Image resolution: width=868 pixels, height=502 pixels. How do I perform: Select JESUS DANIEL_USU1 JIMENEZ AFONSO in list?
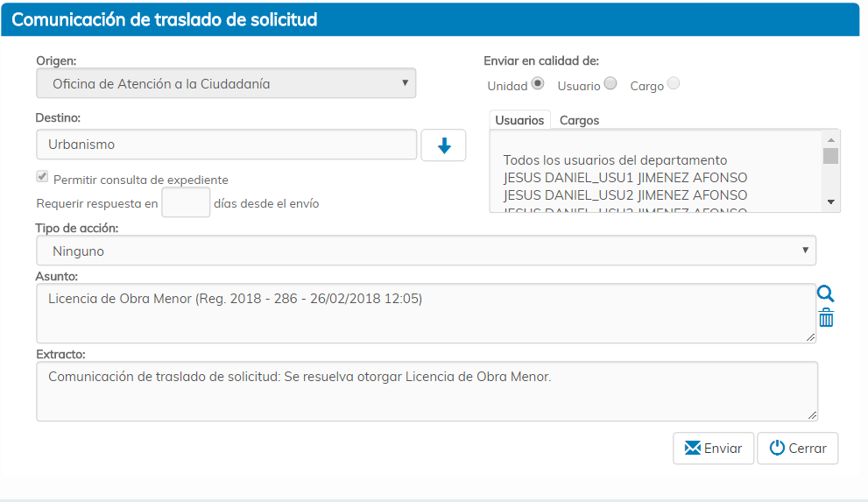pyautogui.click(x=625, y=178)
